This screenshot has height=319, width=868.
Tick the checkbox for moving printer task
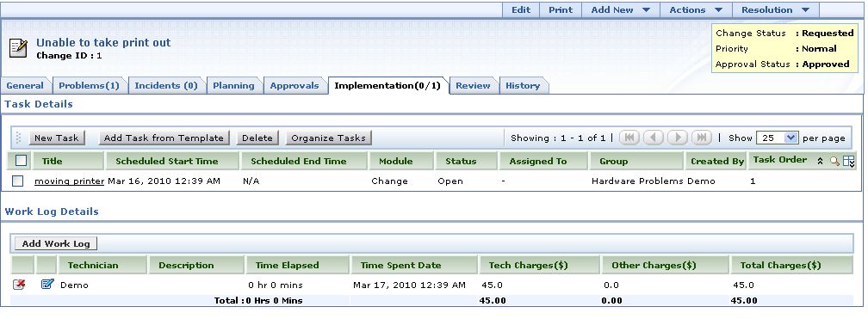[x=18, y=181]
